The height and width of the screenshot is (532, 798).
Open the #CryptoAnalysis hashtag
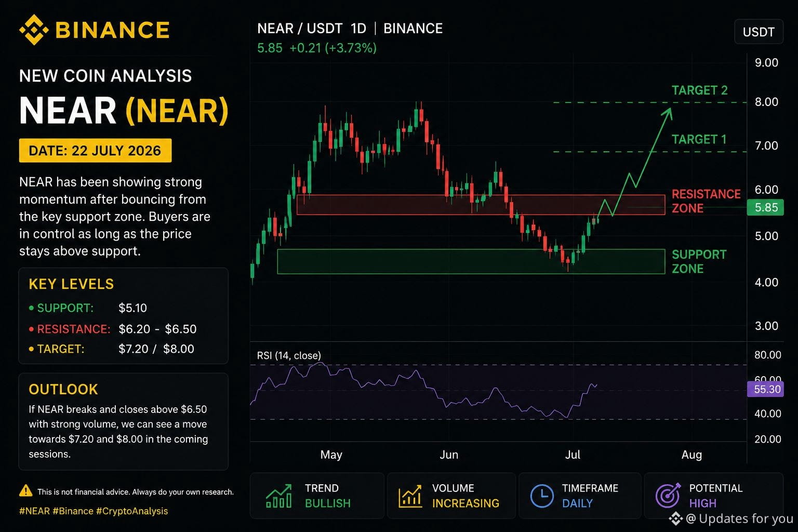[x=132, y=511]
